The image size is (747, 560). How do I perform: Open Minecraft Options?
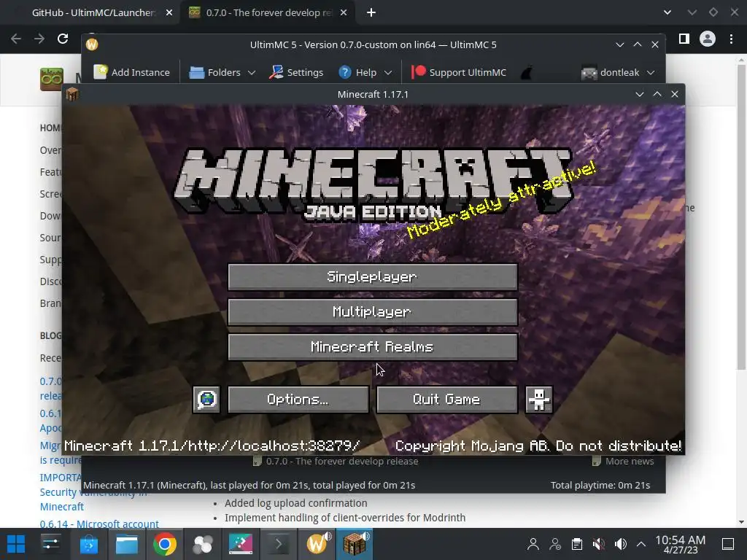point(298,400)
